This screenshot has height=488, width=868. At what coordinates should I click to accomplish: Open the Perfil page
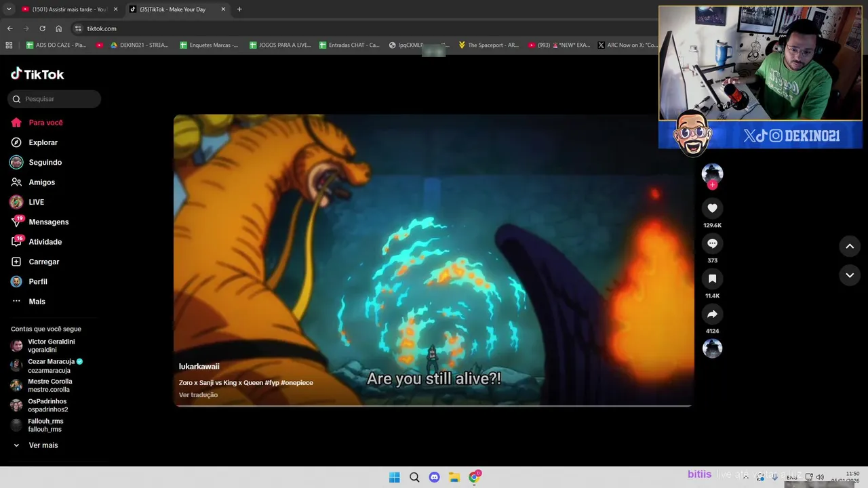(29, 281)
